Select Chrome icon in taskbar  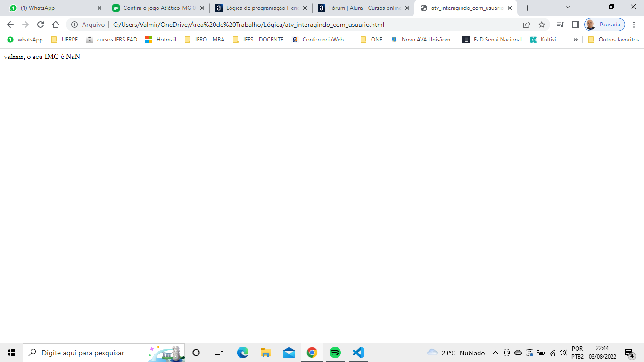click(312, 353)
